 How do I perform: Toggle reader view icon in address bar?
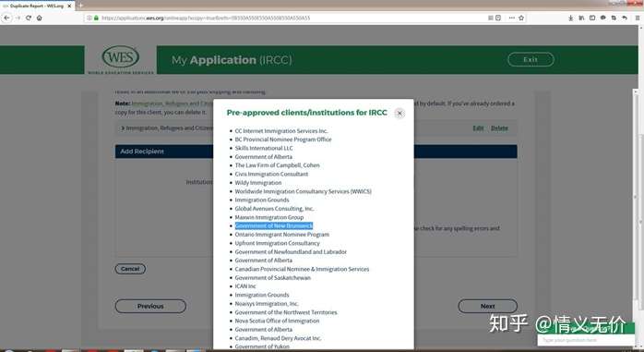(491, 18)
